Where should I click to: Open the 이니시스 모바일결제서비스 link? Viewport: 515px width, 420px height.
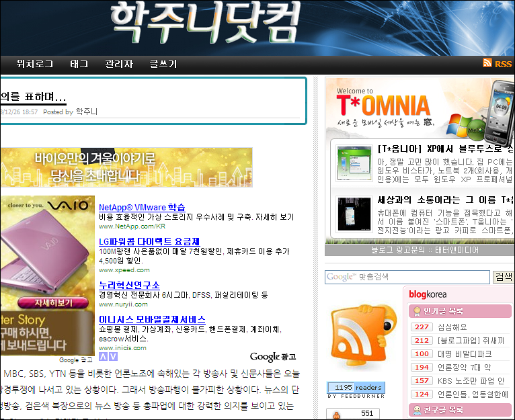click(153, 319)
